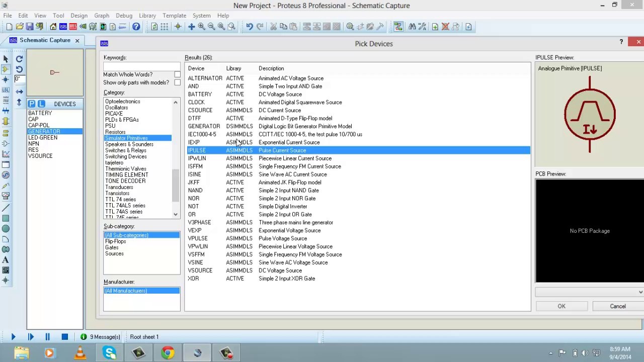Click the Step simulation button
Screen dimensions: 644x362
tap(30, 337)
